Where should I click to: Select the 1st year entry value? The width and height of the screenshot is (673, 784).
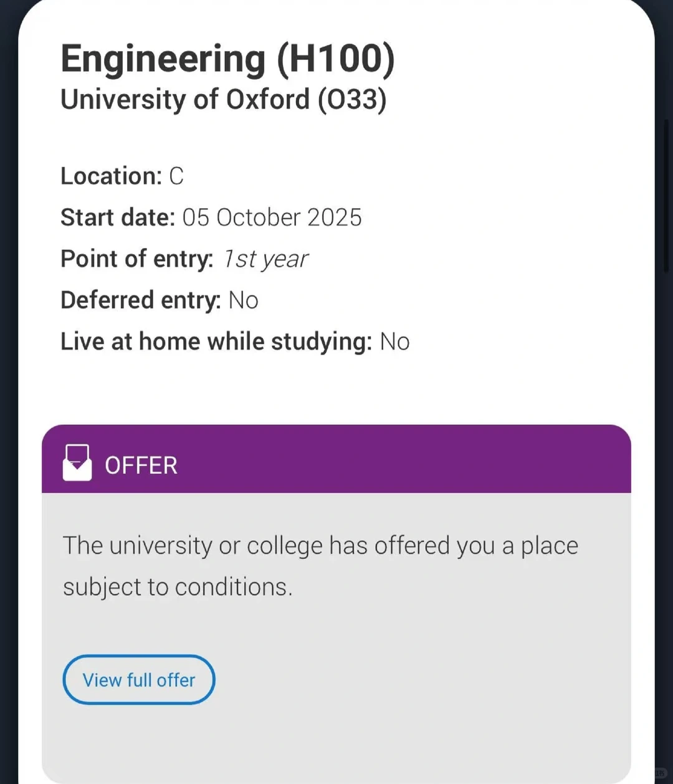(x=265, y=259)
